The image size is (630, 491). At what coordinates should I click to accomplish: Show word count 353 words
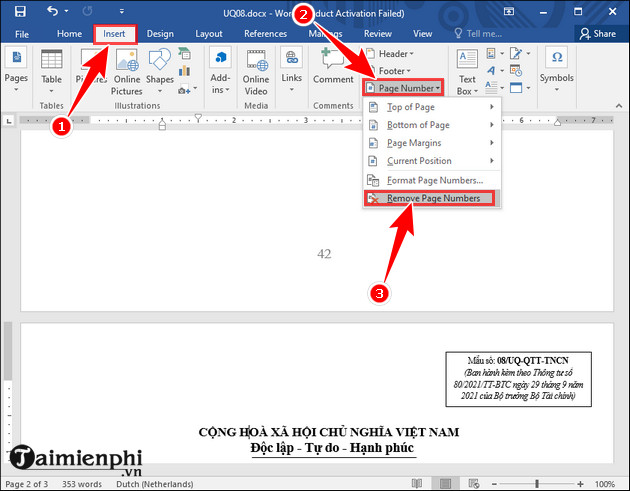82,484
